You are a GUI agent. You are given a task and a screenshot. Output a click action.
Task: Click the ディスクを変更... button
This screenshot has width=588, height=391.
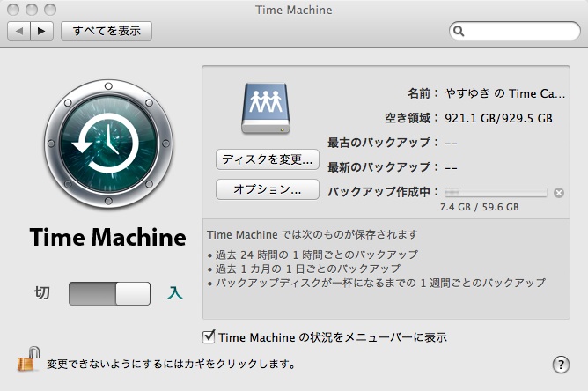tap(268, 159)
